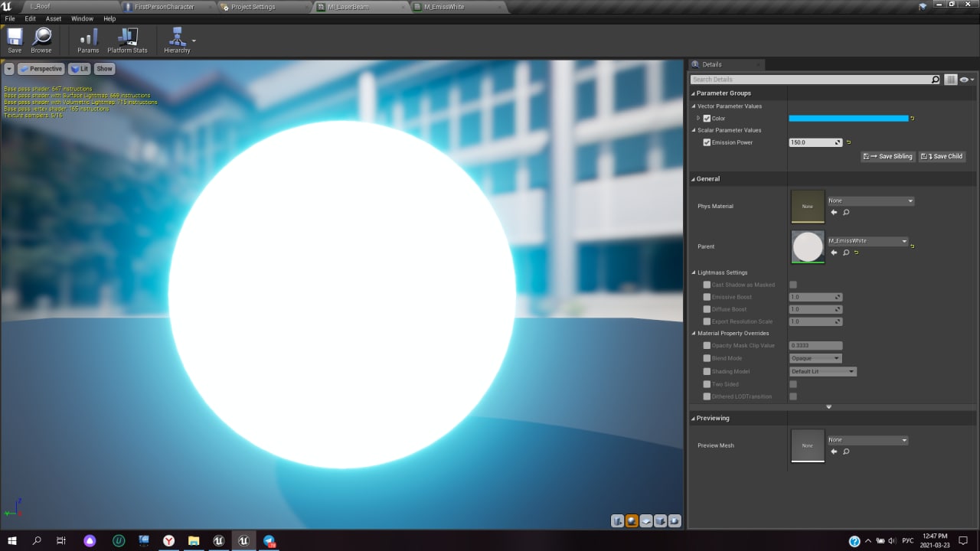Open viewport options dropdown arrow
This screenshot has height=551, width=980.
pyautogui.click(x=9, y=69)
